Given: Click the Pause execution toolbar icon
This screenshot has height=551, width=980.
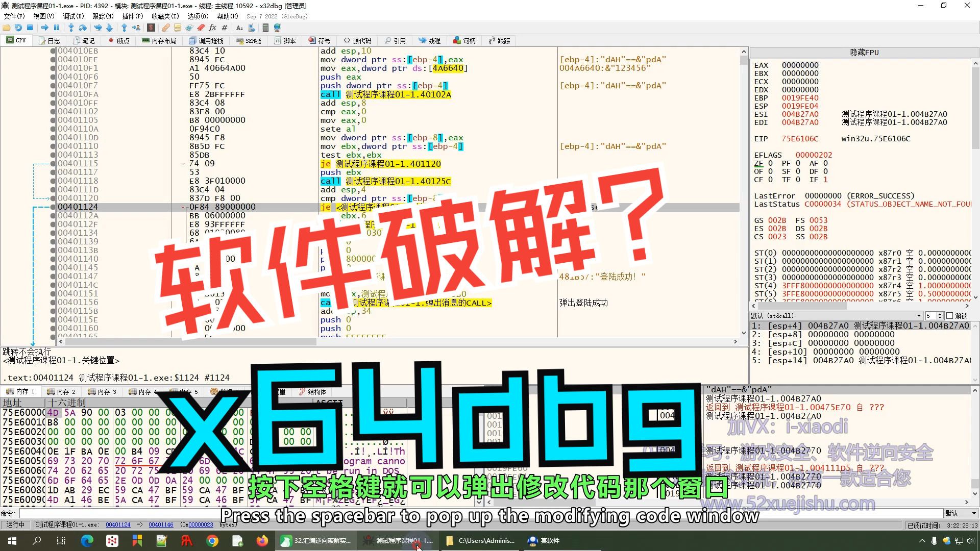Looking at the screenshot, I should coord(56,28).
